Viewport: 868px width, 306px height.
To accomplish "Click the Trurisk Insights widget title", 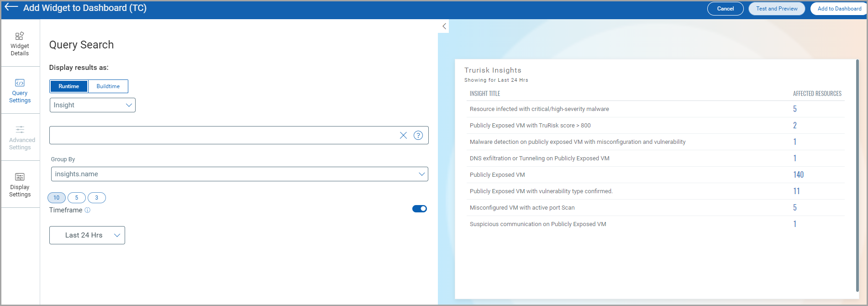I will [x=493, y=70].
